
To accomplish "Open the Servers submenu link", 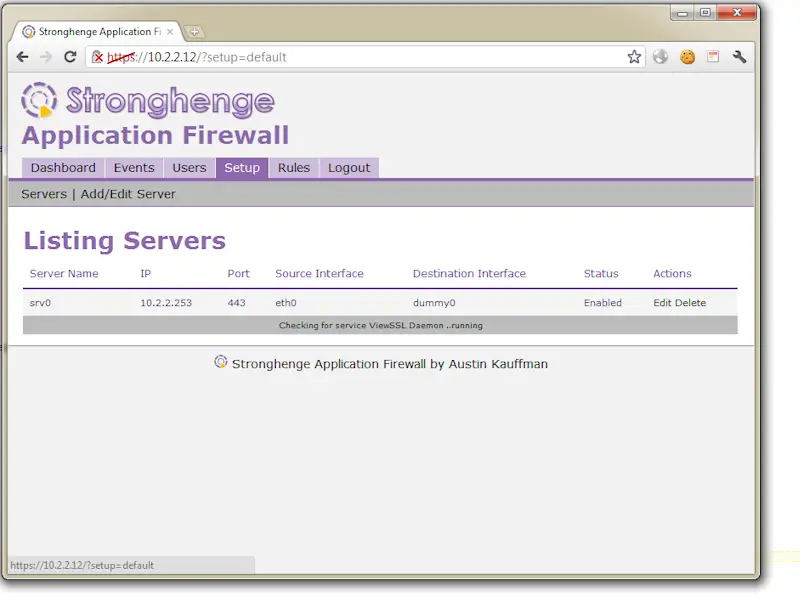I will click(44, 194).
